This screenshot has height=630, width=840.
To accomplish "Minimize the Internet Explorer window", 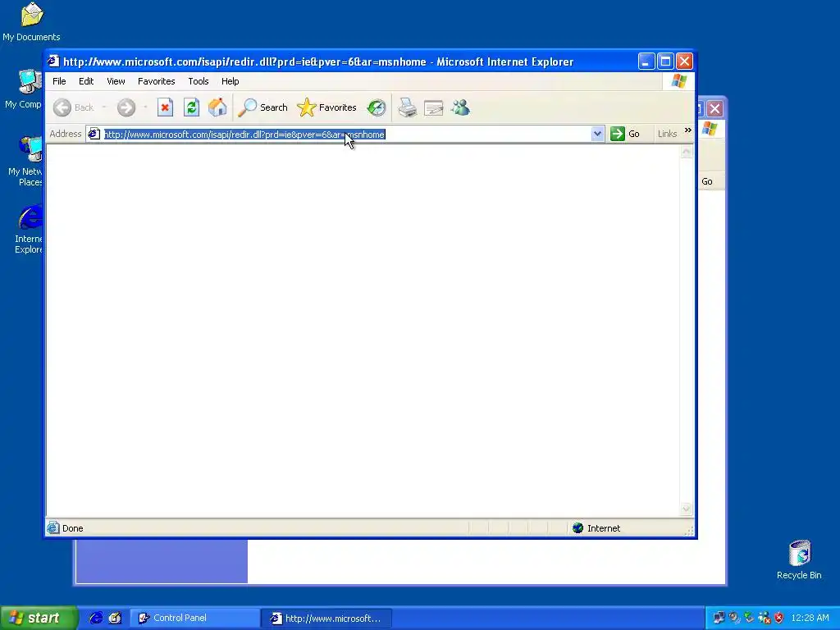I will click(x=646, y=62).
